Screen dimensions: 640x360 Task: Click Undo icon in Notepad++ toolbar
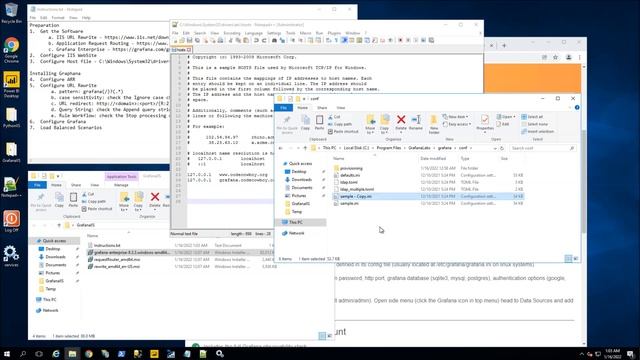256,40
